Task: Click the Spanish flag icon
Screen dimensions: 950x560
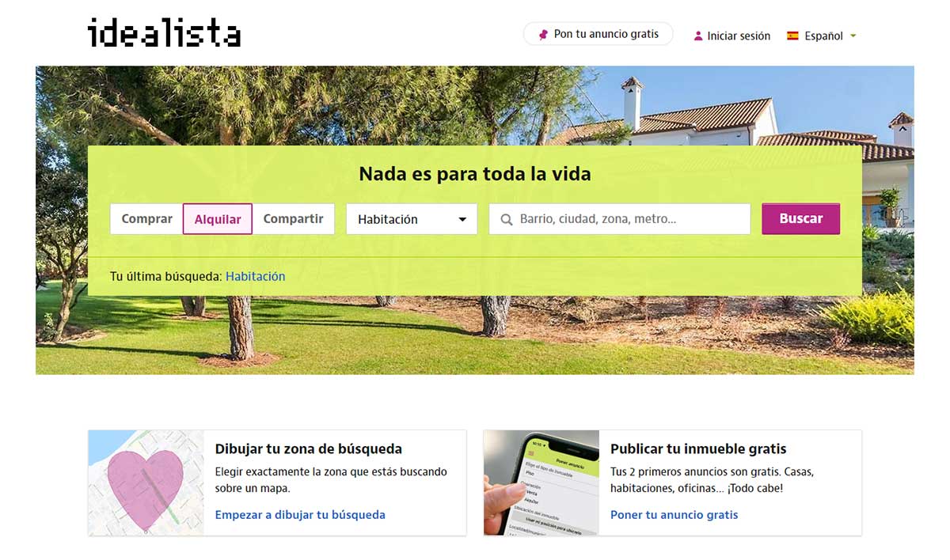Action: point(792,36)
